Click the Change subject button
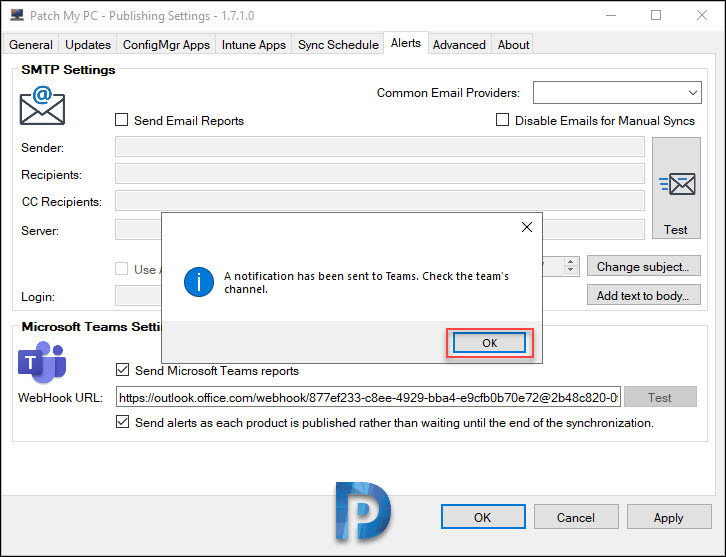726x557 pixels. tap(644, 266)
